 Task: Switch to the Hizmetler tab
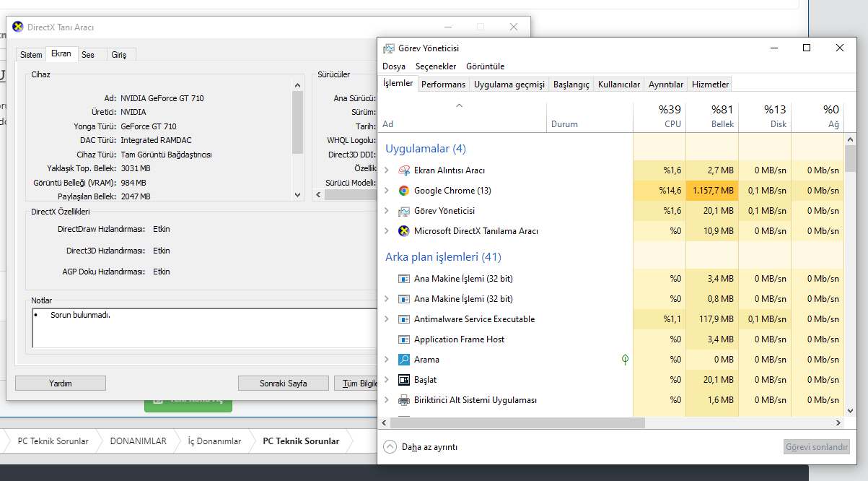click(711, 84)
